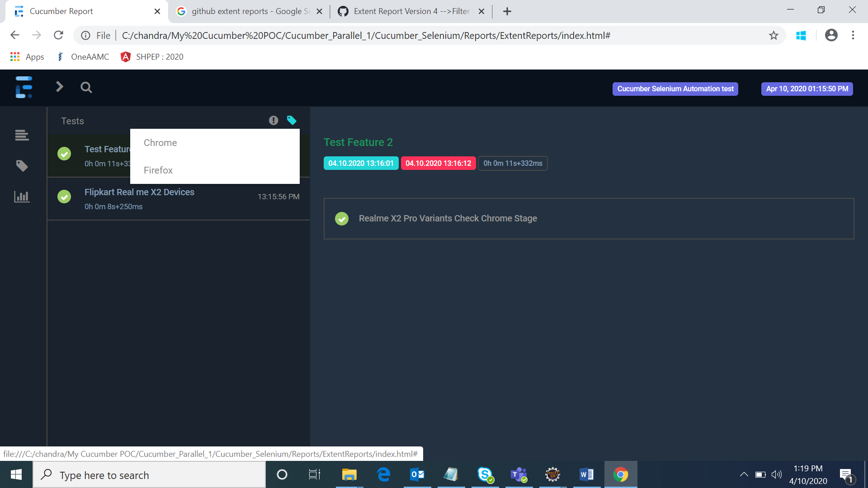This screenshot has width=868, height=488.
Task: Toggle the bookmark star in the address bar
Action: pyautogui.click(x=774, y=35)
